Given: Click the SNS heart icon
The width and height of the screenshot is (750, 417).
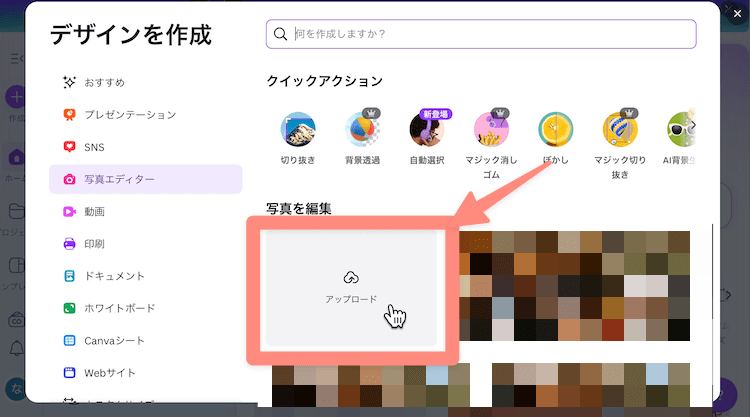Looking at the screenshot, I should coord(69,147).
